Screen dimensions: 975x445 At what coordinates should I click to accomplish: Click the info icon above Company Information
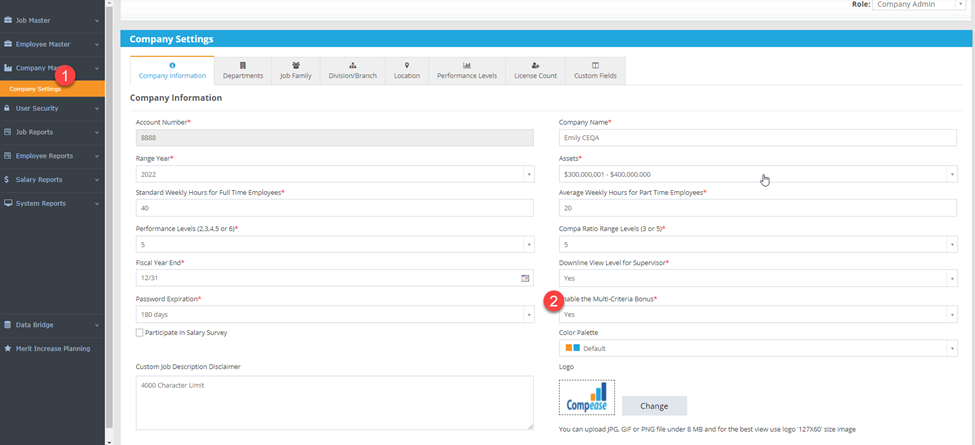click(x=172, y=65)
